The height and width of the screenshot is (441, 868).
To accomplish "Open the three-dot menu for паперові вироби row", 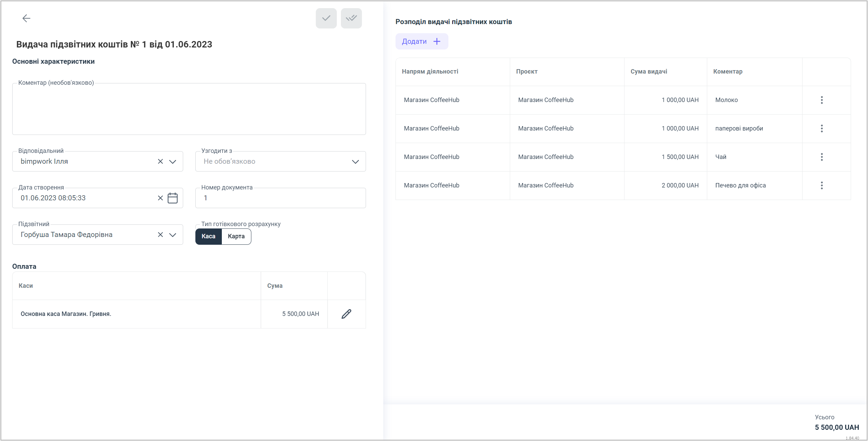I will [x=822, y=128].
